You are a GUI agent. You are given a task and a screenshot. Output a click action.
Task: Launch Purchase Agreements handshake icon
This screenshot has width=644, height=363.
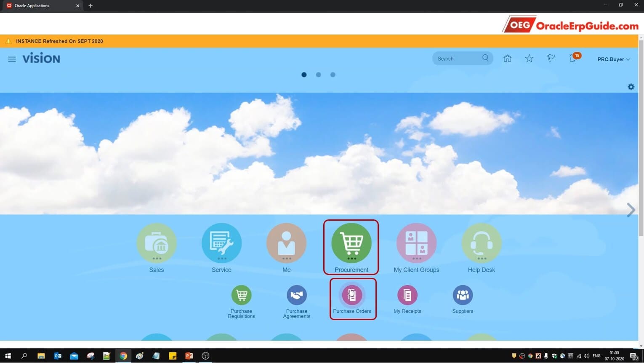click(297, 295)
